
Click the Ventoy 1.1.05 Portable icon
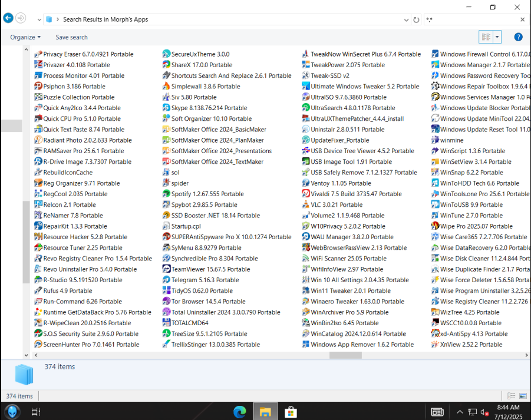click(305, 183)
